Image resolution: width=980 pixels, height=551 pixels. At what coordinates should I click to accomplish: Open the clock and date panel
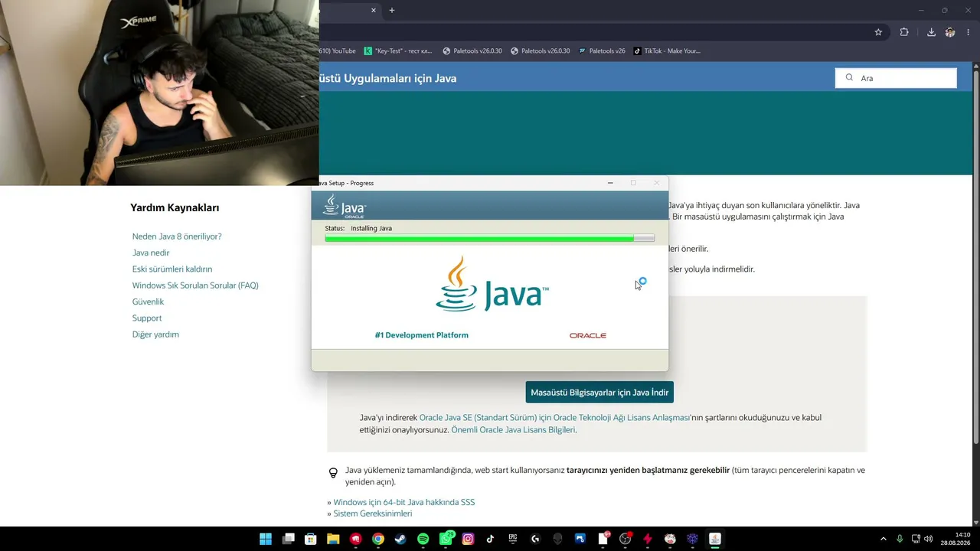point(956,539)
